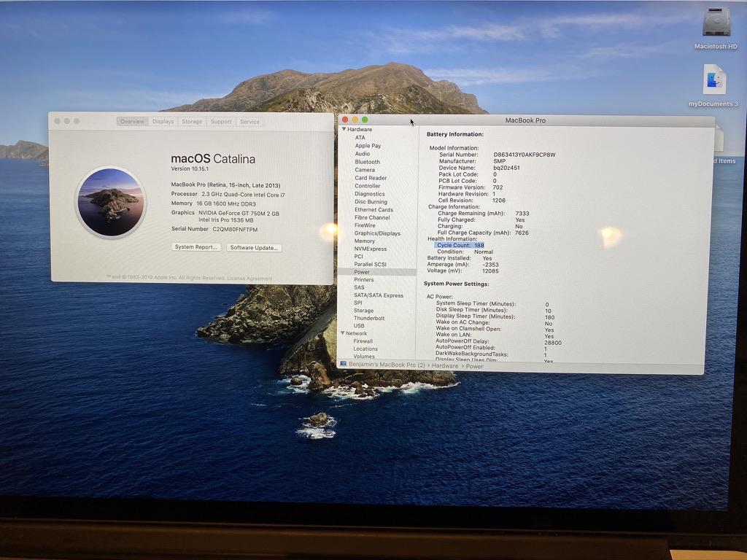Open the License Agreement link

pyautogui.click(x=249, y=278)
